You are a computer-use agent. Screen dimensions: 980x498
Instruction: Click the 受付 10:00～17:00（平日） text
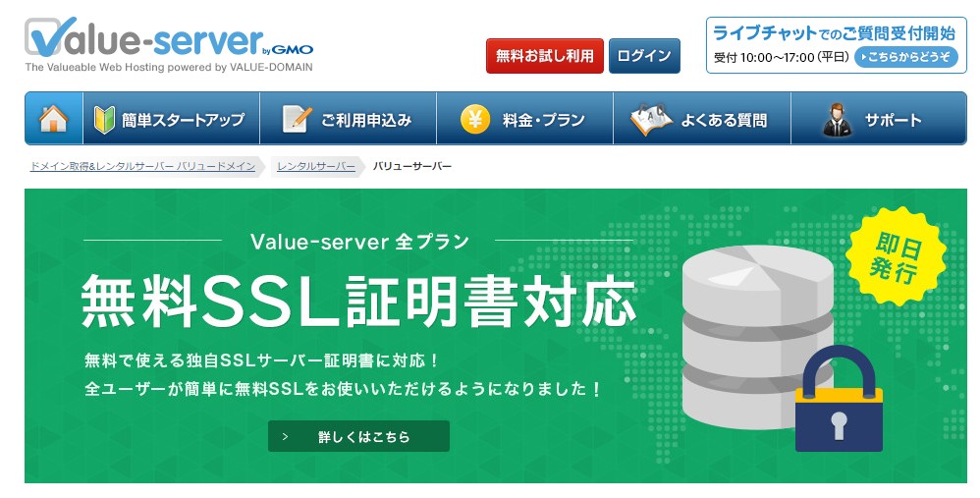point(782,58)
